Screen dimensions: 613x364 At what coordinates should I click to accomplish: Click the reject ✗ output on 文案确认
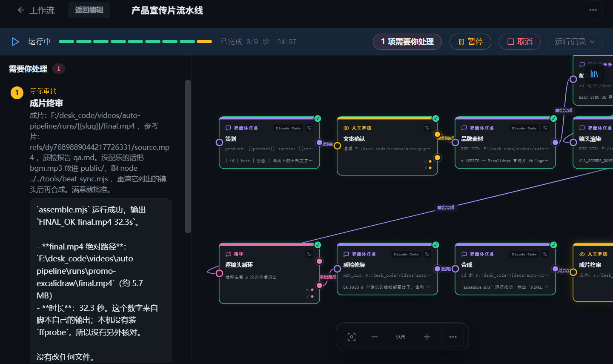tap(428, 168)
